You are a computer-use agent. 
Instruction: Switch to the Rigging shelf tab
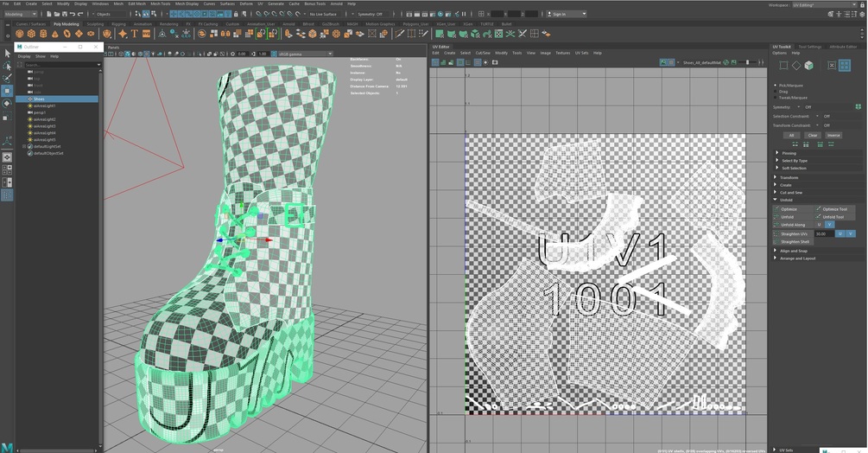click(118, 24)
